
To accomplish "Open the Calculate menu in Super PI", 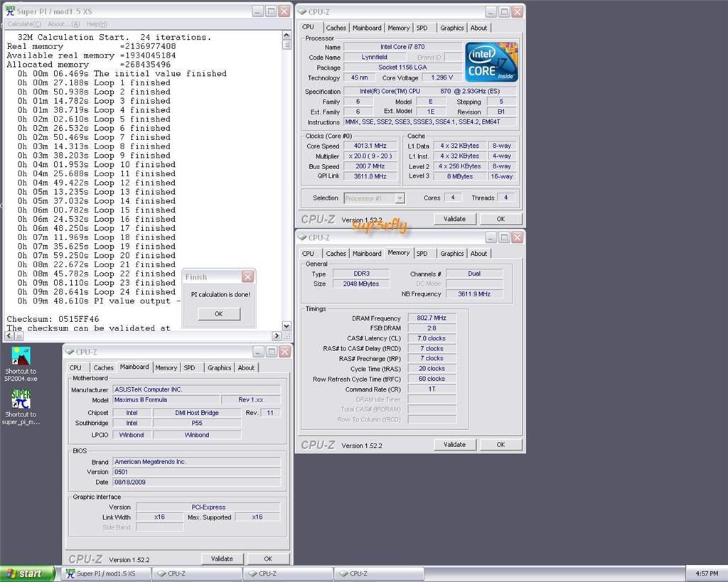I will (23, 23).
